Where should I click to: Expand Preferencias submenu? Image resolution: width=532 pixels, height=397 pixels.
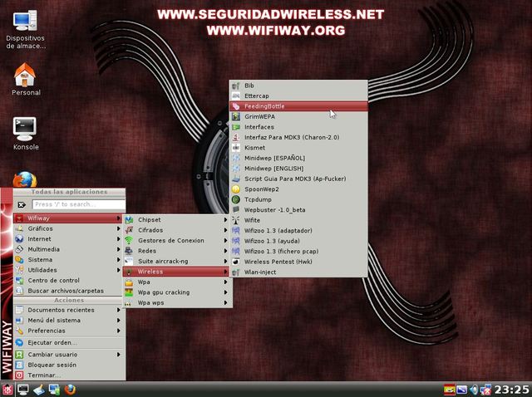point(68,331)
